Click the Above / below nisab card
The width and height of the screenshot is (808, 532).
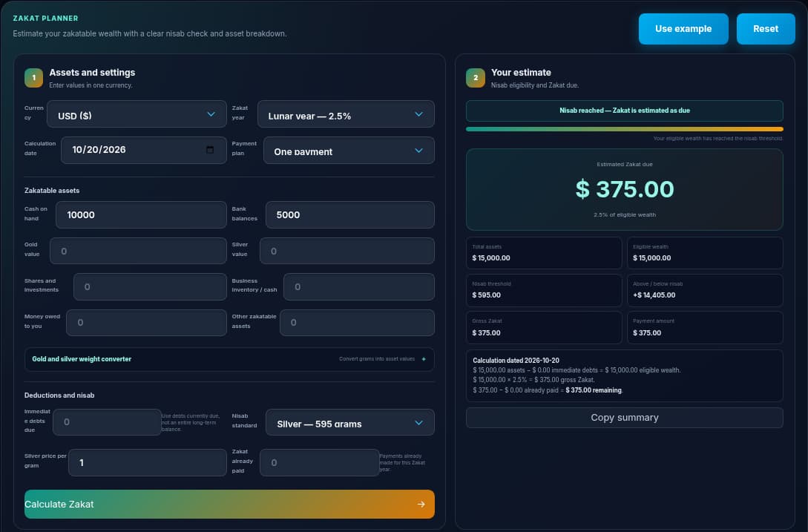click(x=705, y=290)
